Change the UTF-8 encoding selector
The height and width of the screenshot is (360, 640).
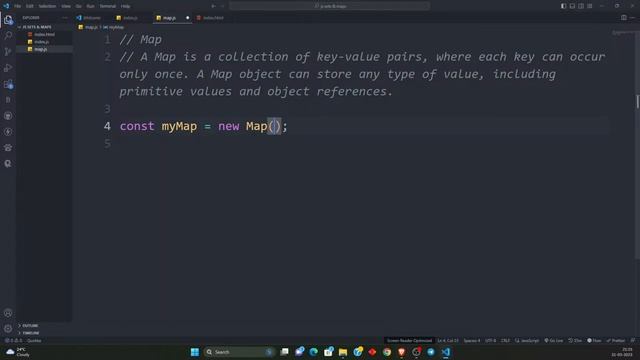[491, 340]
